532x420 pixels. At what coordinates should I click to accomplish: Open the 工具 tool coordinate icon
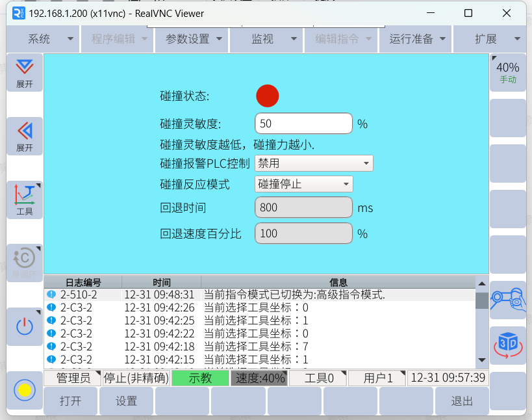[x=25, y=200]
